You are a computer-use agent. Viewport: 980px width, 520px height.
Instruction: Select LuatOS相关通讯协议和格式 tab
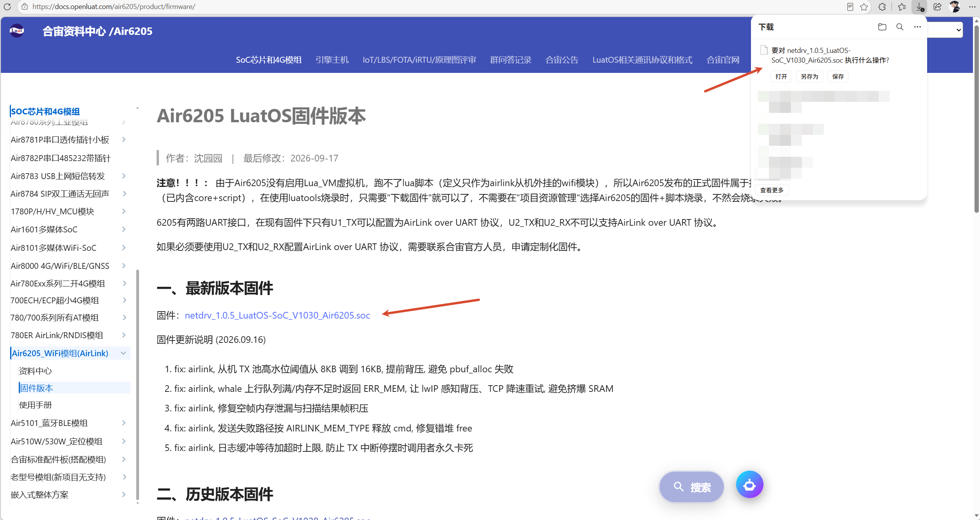pos(643,60)
